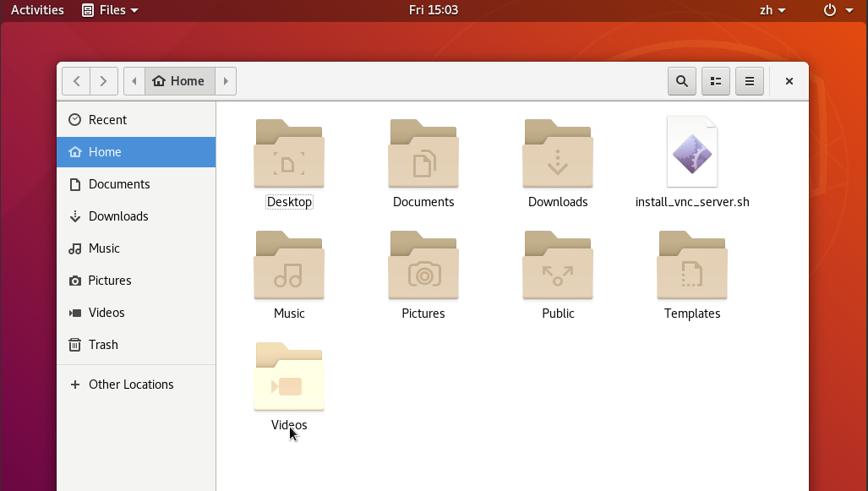The width and height of the screenshot is (868, 491).
Task: Click the Home path bar button
Action: [179, 81]
